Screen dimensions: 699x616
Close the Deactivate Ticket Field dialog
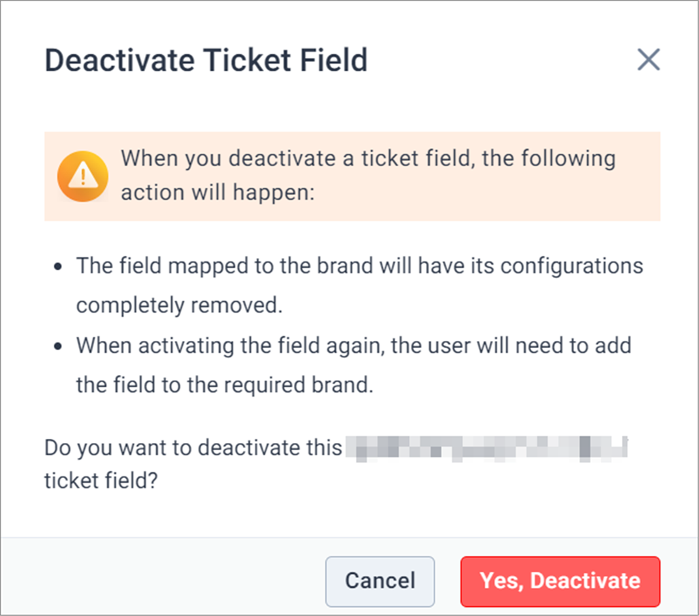648,59
